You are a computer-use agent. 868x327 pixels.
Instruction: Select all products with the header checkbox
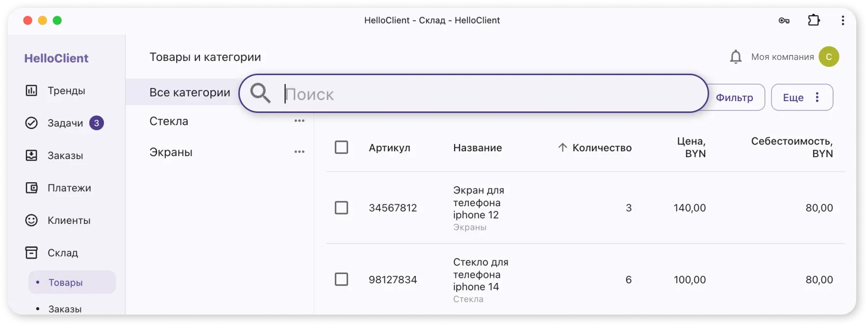point(342,147)
